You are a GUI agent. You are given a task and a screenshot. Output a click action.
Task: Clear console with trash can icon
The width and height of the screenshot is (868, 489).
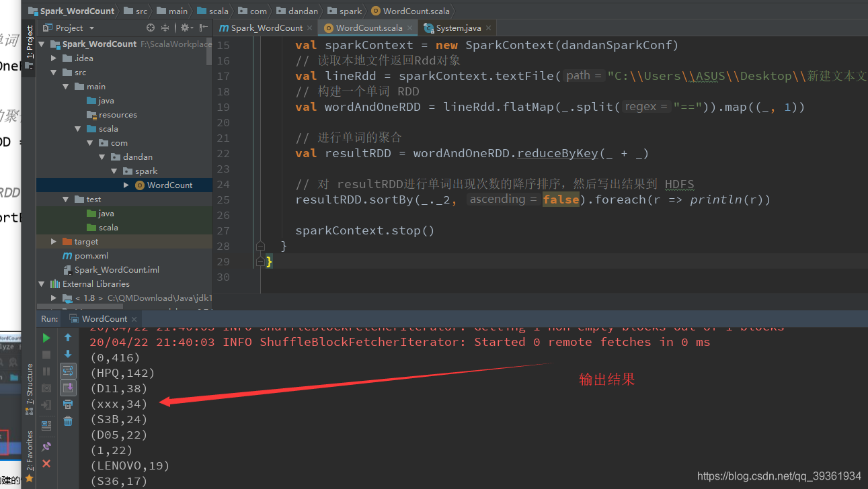[x=68, y=421]
